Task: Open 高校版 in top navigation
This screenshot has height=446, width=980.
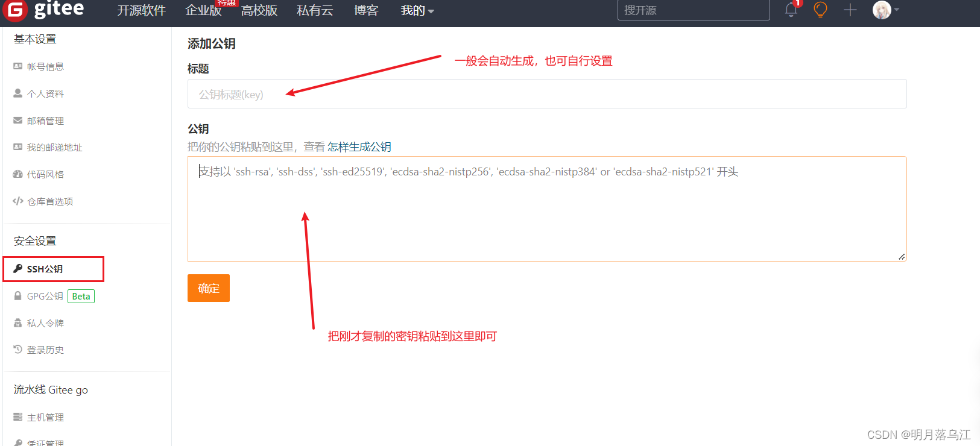Action: [259, 11]
